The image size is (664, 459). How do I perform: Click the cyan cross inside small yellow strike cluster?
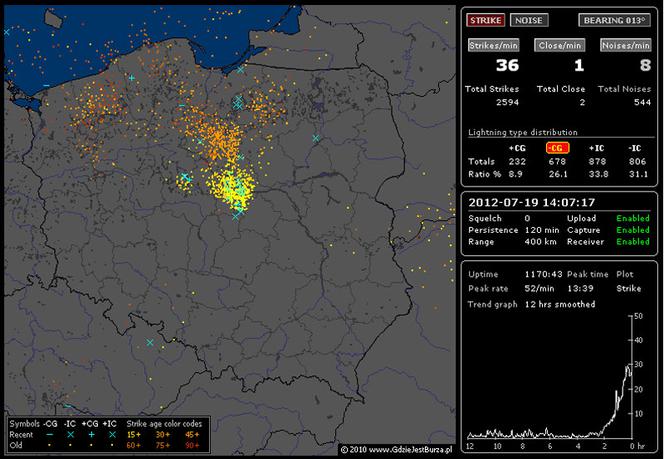[x=185, y=177]
